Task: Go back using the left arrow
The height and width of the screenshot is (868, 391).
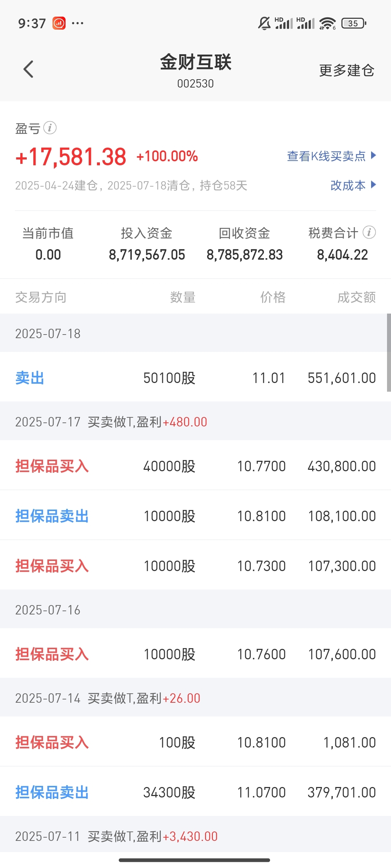Action: click(x=28, y=69)
